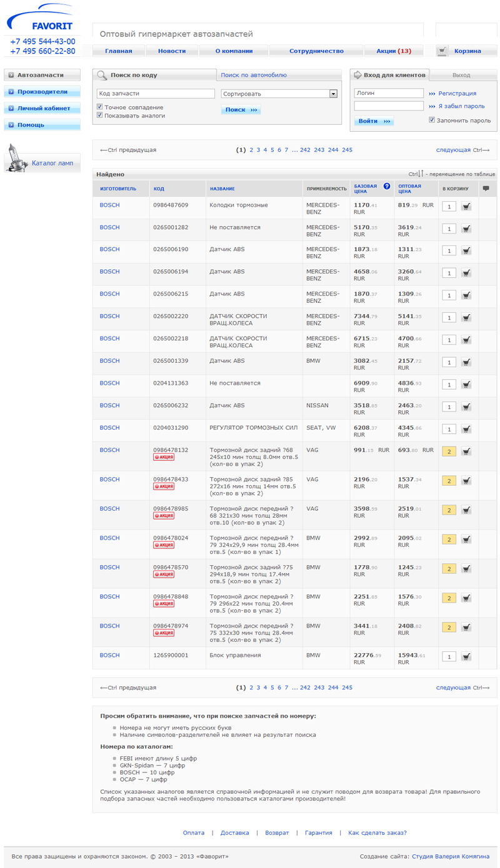Click cart icon for part 0265002220
Viewport: 500px width, 868px height.
[x=466, y=318]
